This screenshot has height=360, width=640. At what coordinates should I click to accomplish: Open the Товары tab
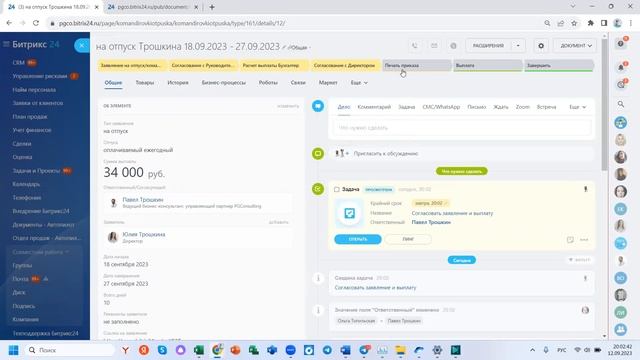click(144, 82)
